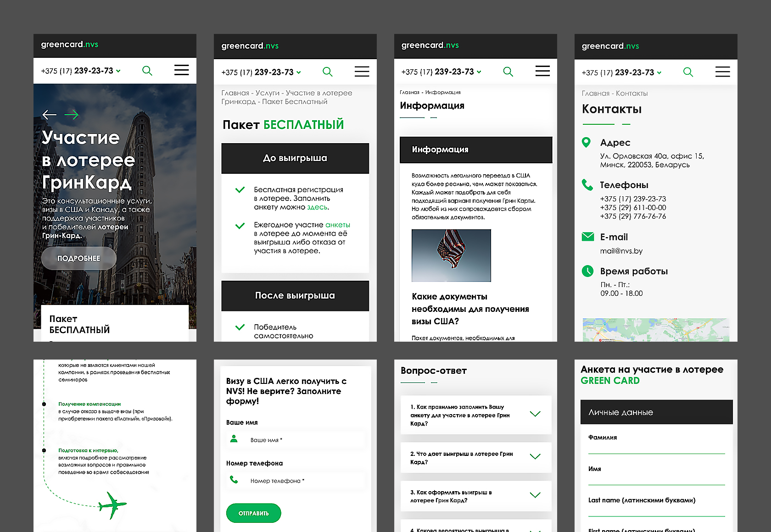This screenshot has width=771, height=532.
Task: Click the green right slider arrow on hero
Action: pos(71,115)
